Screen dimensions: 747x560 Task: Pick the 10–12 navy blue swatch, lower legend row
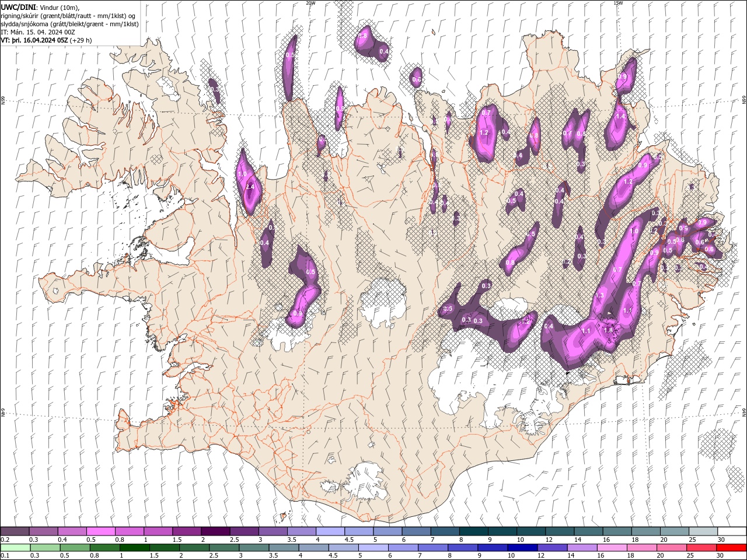click(x=522, y=548)
